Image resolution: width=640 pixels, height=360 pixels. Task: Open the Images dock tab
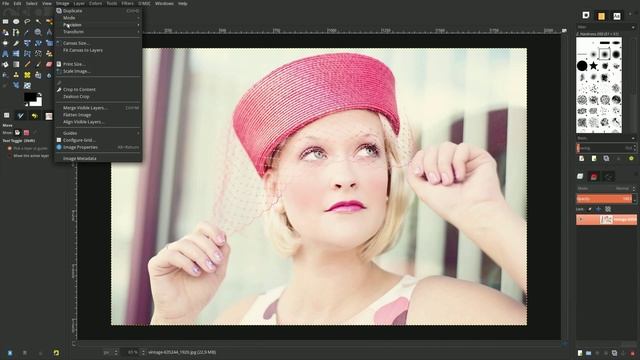[x=49, y=116]
